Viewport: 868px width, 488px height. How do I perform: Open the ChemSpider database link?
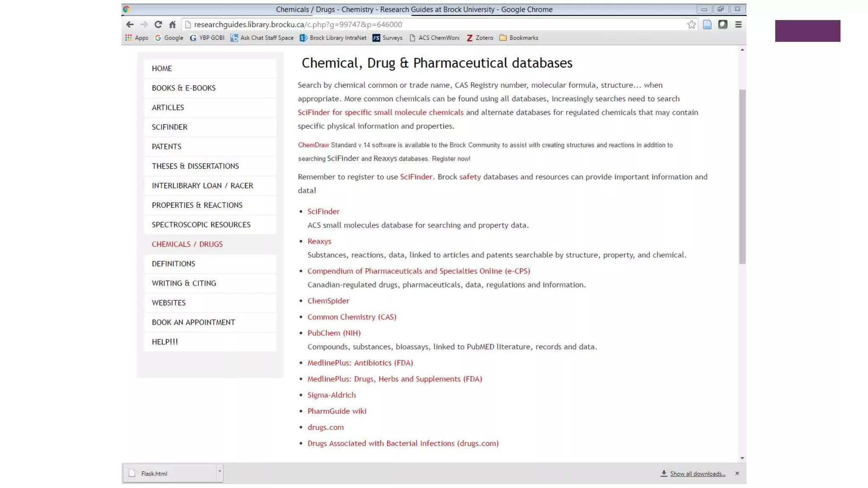[328, 301]
